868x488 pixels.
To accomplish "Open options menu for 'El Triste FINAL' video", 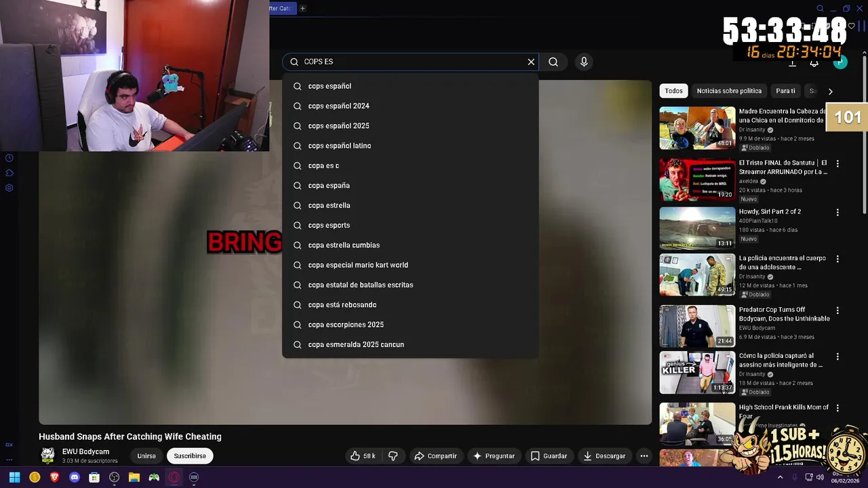I will pyautogui.click(x=837, y=163).
